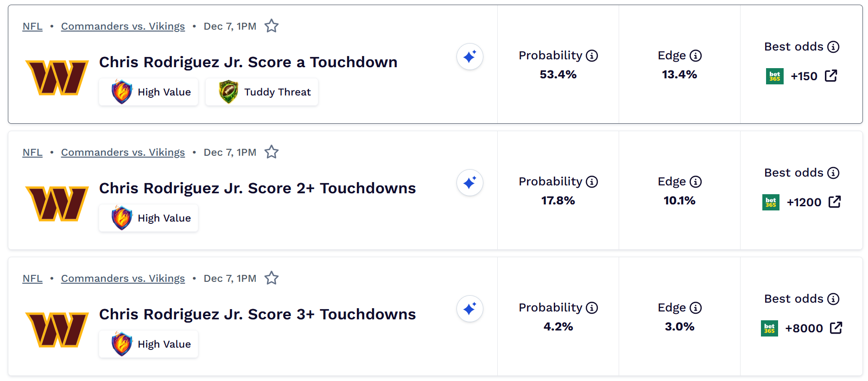Screen dimensions: 868x381
Task: Show Probability info on 53.4% card
Action: point(592,56)
